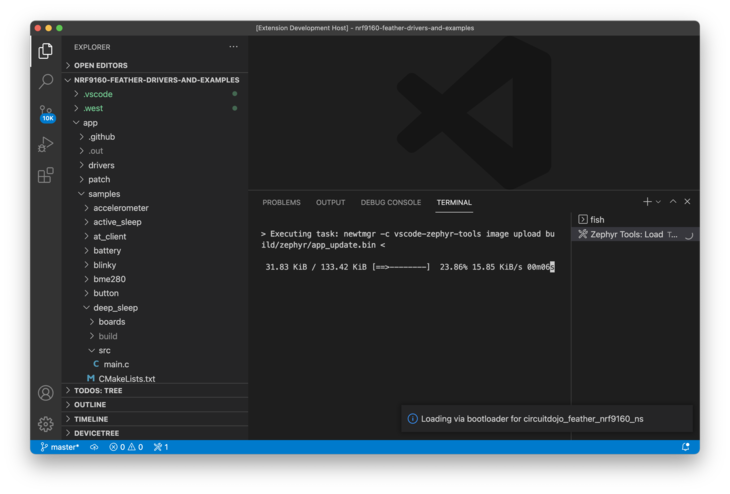Viewport: 730px width, 494px height.
Task: Expand the accelerometer sample folder
Action: click(x=155, y=208)
